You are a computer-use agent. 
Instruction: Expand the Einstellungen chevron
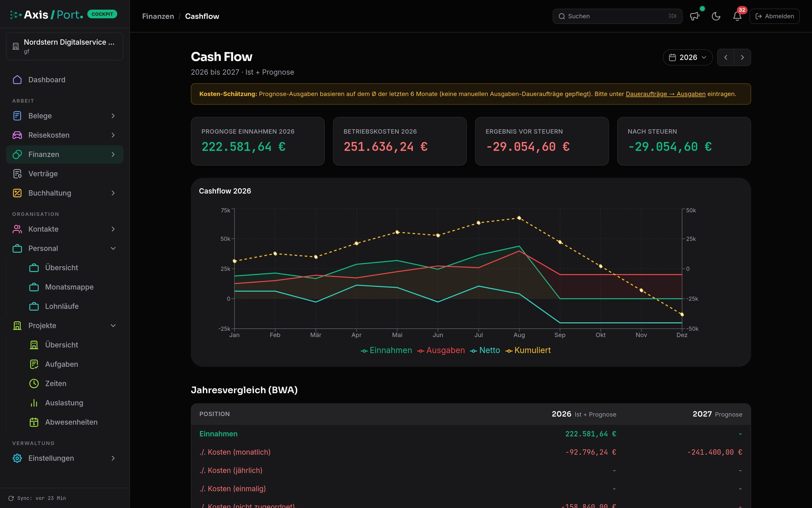[113, 458]
